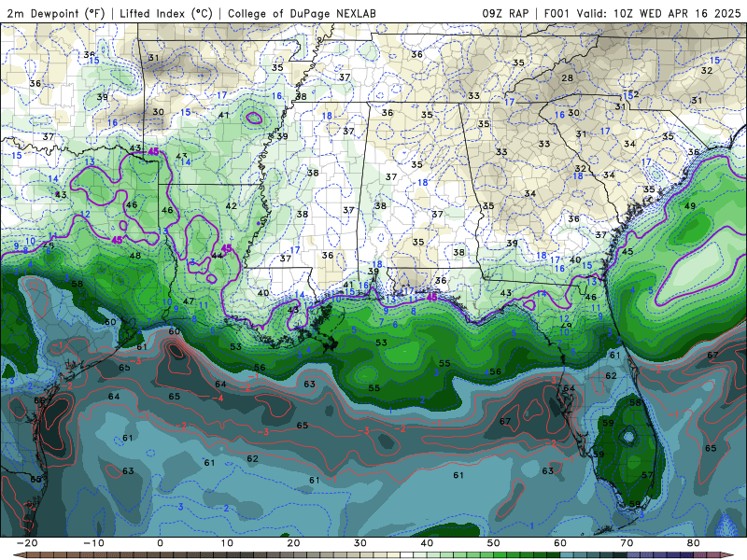Click the black dewpoint value 28 on the map
Screen dimensions: 747x560
coord(567,77)
